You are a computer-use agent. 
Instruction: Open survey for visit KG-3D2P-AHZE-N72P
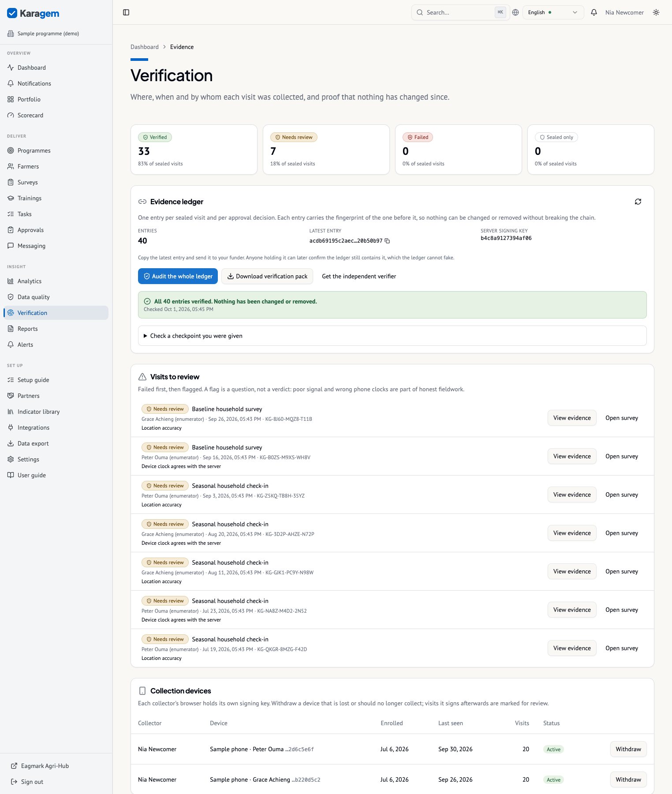[622, 533]
